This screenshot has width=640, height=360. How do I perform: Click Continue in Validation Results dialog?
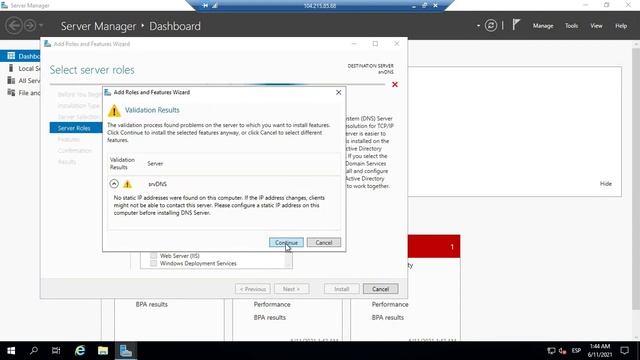pos(286,242)
